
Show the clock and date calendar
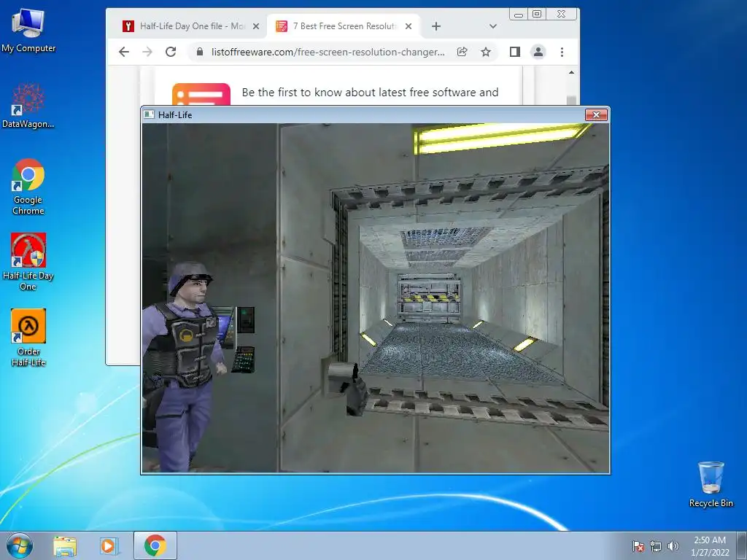(x=710, y=546)
